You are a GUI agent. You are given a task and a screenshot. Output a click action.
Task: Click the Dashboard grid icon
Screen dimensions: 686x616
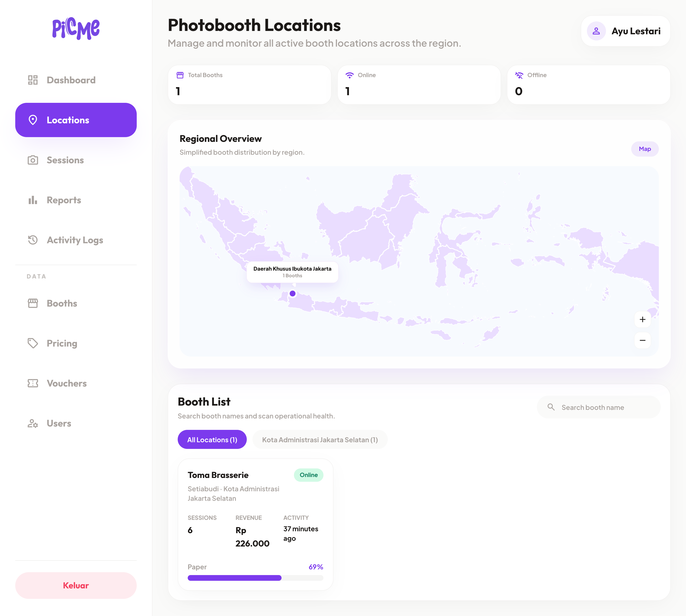33,80
